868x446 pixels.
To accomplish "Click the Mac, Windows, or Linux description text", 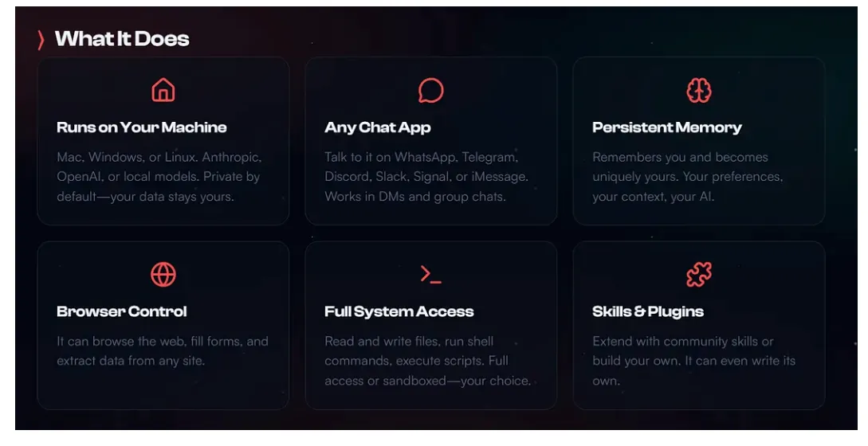I will point(159,176).
